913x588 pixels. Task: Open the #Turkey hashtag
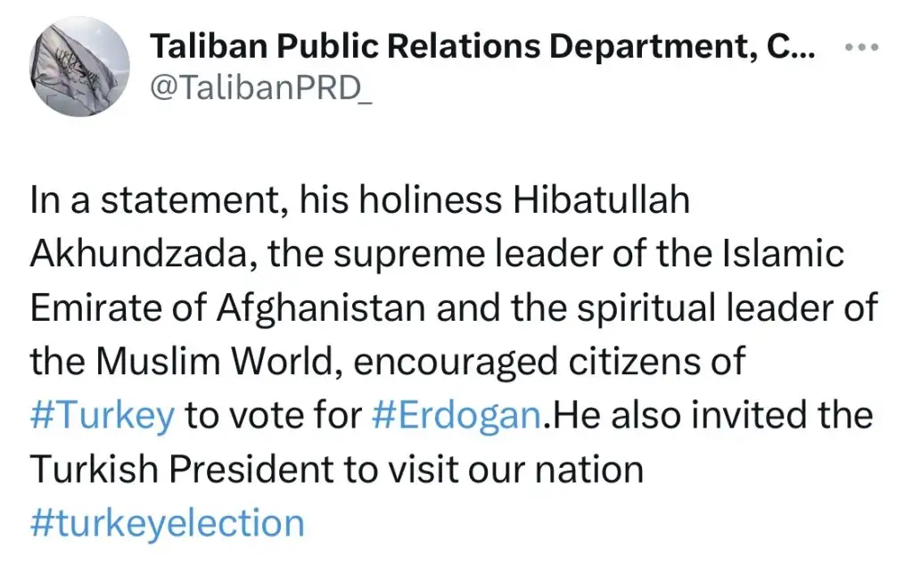[x=102, y=416]
